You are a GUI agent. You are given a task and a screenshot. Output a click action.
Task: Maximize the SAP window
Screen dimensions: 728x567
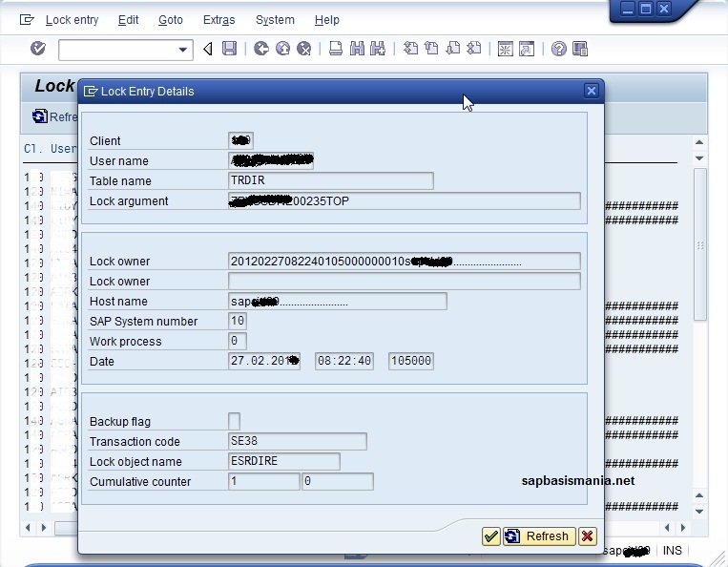(646, 9)
